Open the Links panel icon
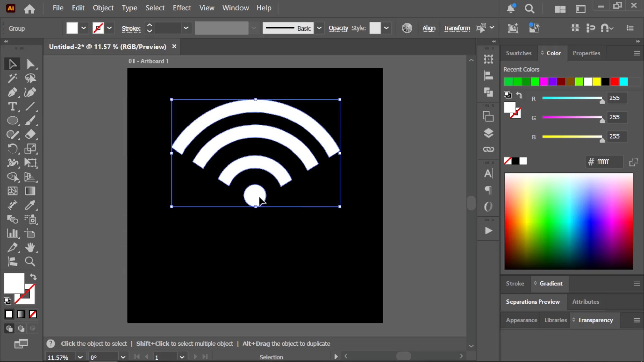 point(489,149)
